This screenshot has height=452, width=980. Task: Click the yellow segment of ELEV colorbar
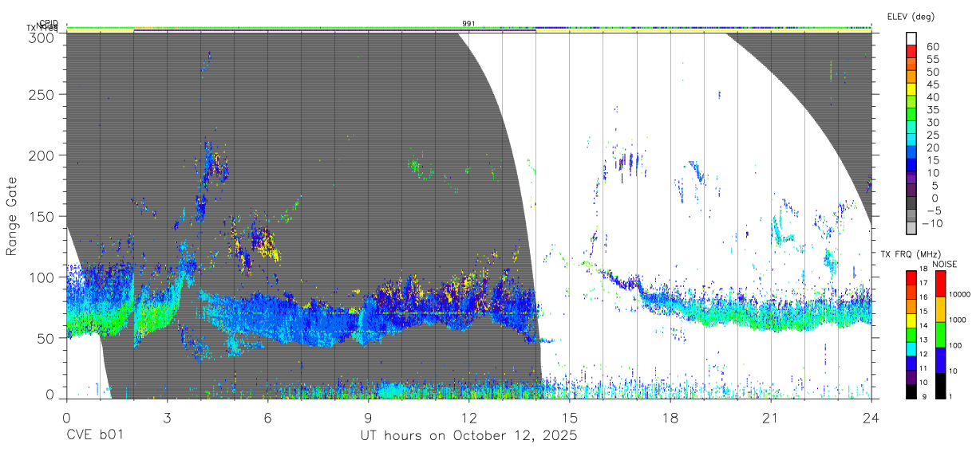(x=912, y=90)
